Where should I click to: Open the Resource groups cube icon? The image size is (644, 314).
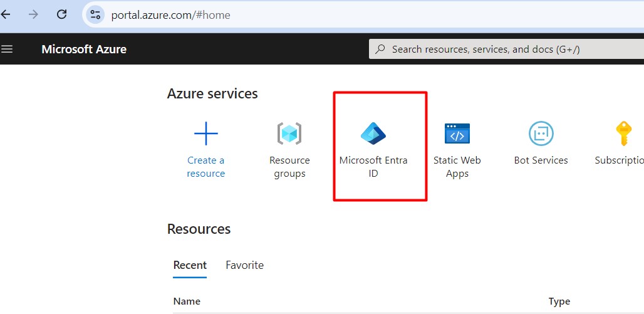coord(289,133)
